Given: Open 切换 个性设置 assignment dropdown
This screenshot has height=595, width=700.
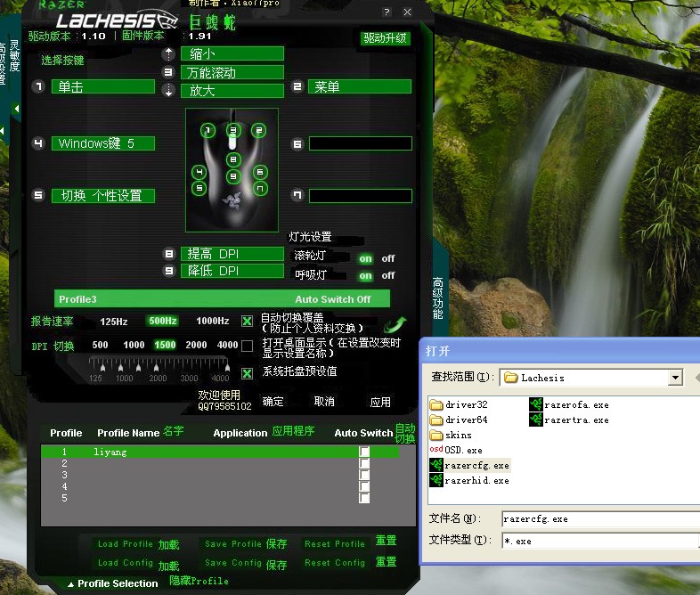Looking at the screenshot, I should pyautogui.click(x=103, y=195).
